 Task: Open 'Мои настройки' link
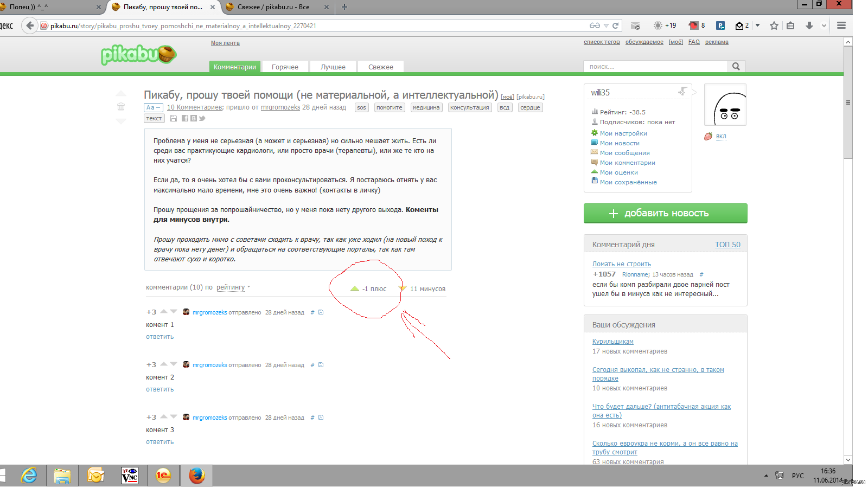[623, 133]
